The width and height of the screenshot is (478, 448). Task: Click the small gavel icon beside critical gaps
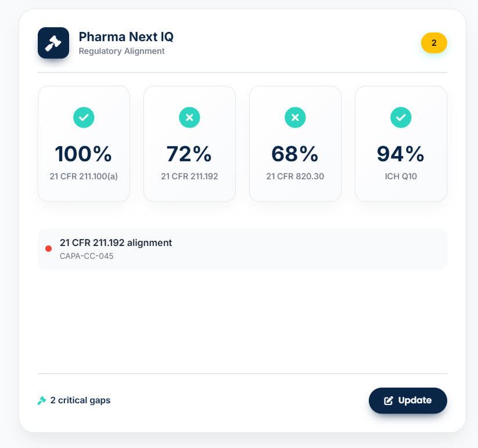[x=41, y=400]
